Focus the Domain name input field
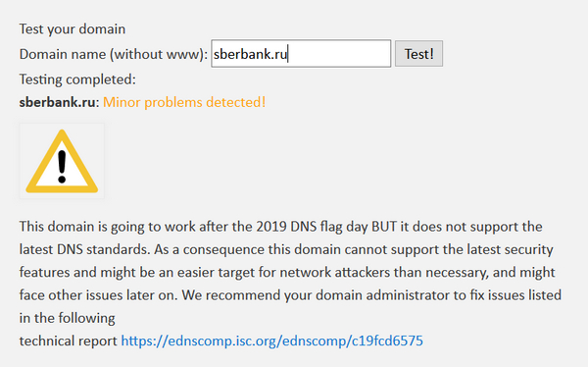The width and height of the screenshot is (588, 367). (x=301, y=54)
